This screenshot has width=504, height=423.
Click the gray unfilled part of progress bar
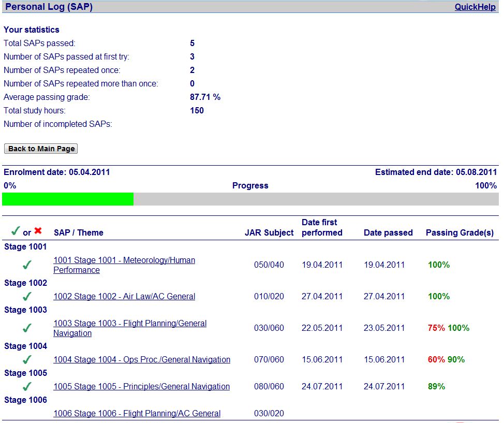316,199
